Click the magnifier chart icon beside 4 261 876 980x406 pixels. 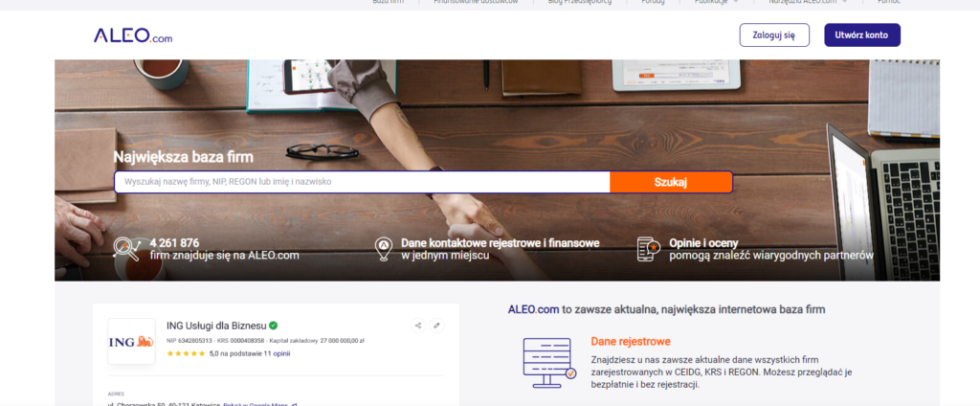tap(127, 249)
